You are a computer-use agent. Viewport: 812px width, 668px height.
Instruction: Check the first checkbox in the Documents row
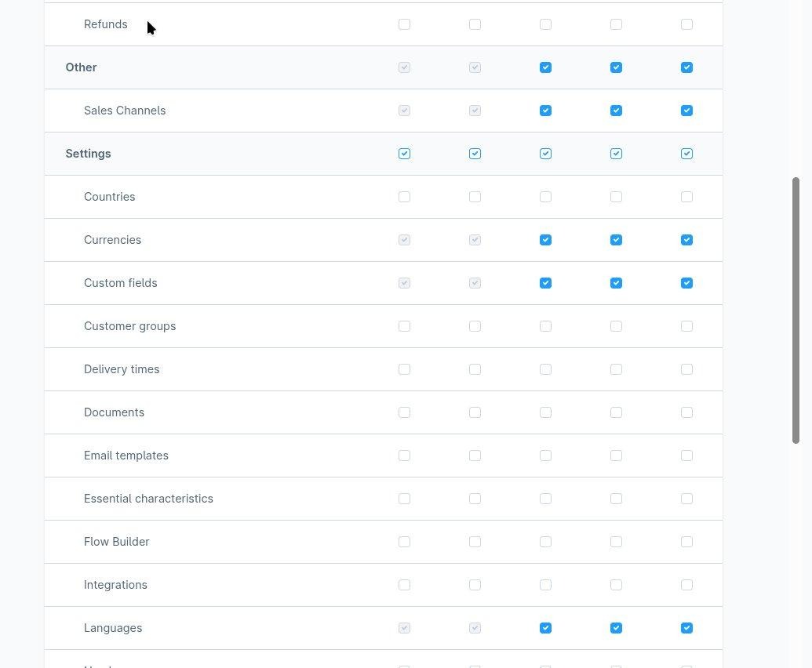(404, 412)
